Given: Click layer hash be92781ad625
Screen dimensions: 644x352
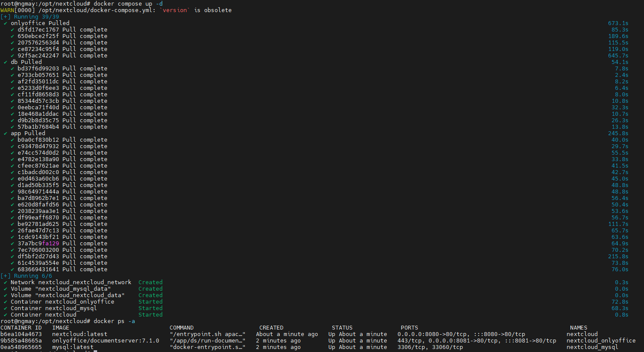Looking at the screenshot, I should coord(38,224).
